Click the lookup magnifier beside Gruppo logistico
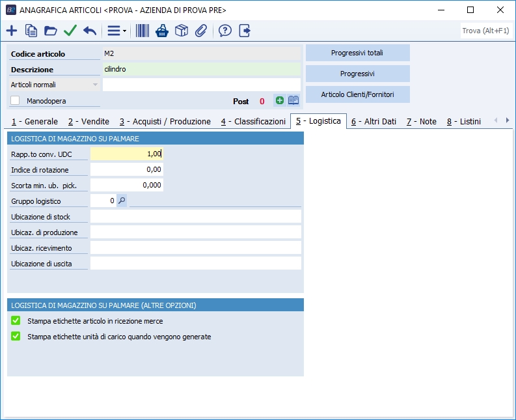The image size is (516, 420). 122,201
